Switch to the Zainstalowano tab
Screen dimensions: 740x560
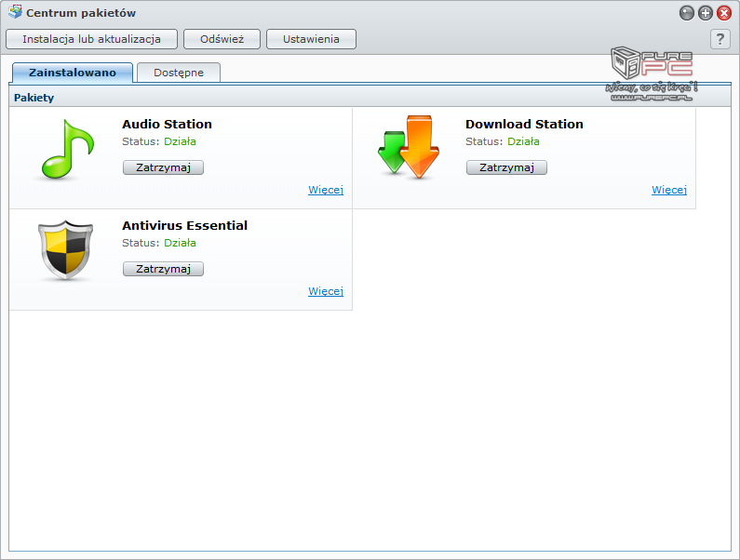pos(73,73)
